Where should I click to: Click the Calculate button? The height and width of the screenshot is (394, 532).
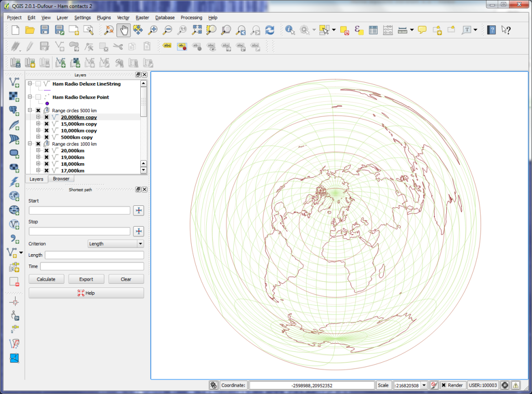pos(46,279)
